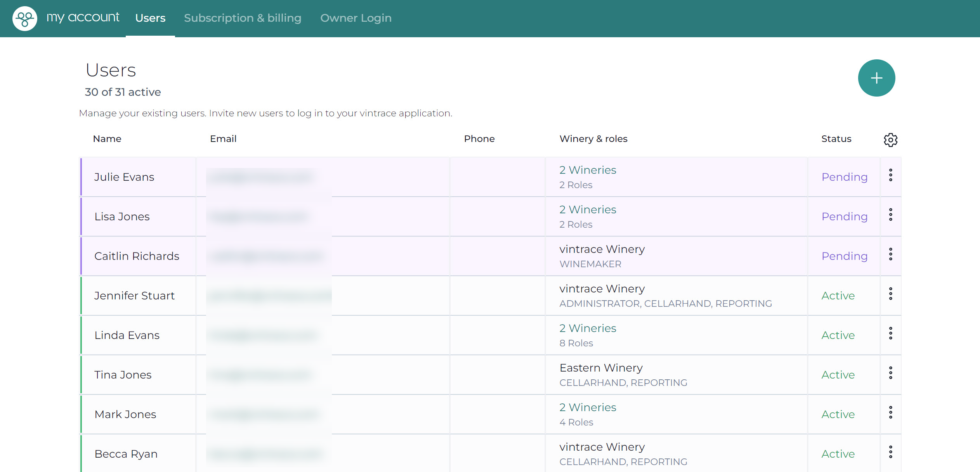Click the 4 Roles text for Mark Jones

[x=576, y=422]
